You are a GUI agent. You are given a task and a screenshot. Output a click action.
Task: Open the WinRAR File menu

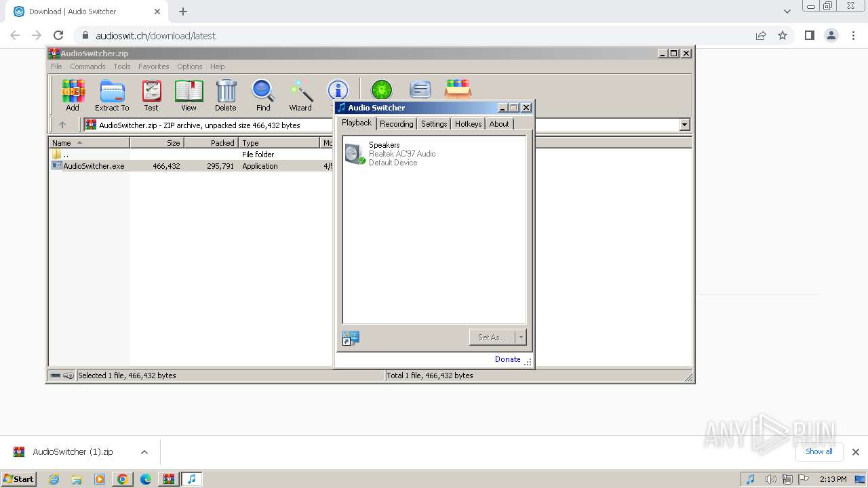(56, 66)
